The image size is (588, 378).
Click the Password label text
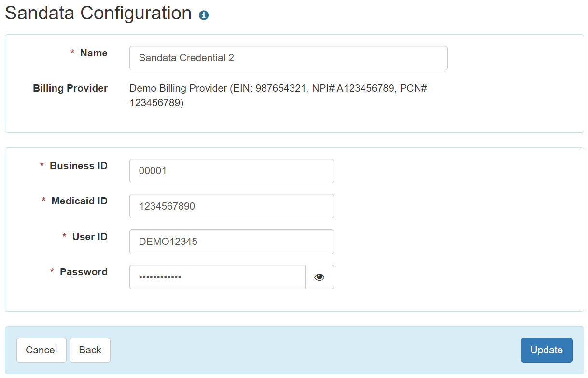tap(84, 272)
